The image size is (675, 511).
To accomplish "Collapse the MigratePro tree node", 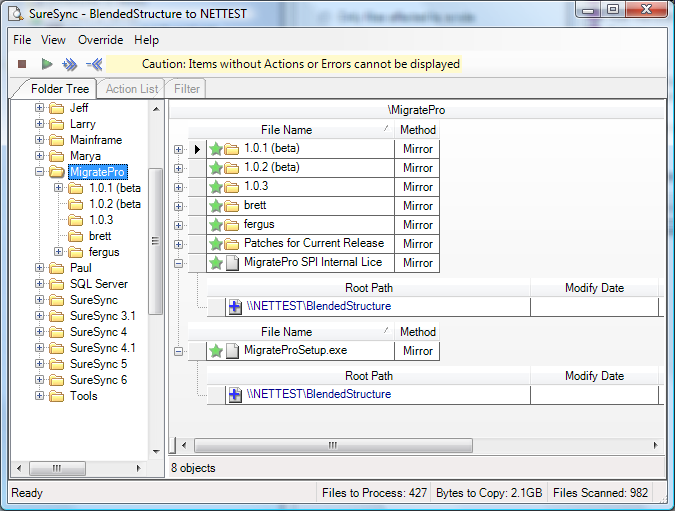I will click(40, 172).
